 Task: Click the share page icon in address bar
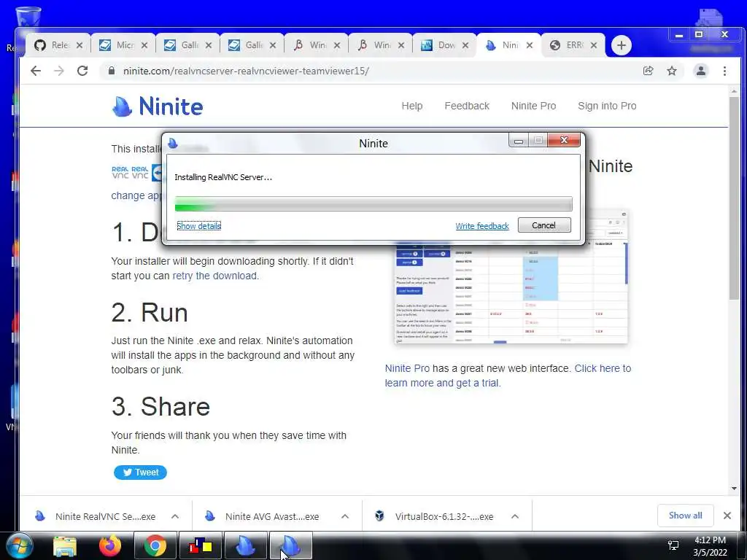(x=648, y=71)
